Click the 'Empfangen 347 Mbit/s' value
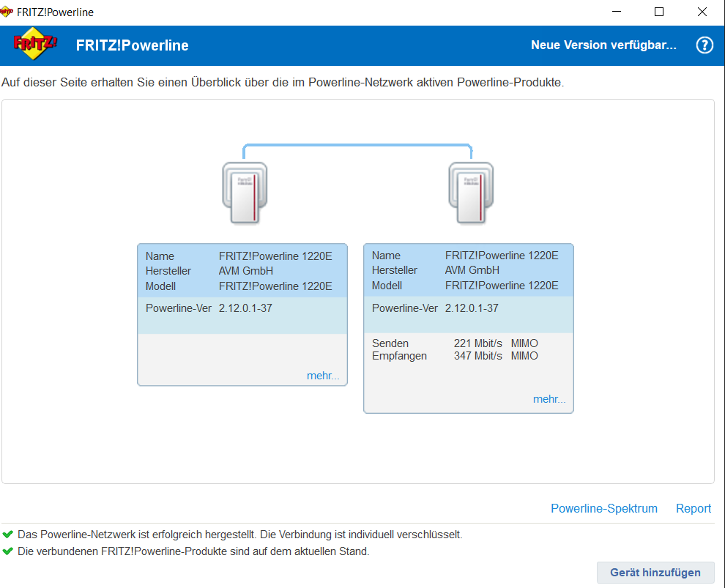Viewport: 725px width, 588px height. (x=477, y=355)
